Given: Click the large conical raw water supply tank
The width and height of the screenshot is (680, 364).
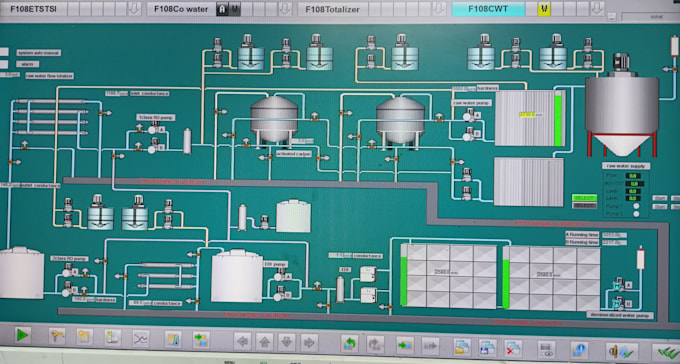Looking at the screenshot, I should pyautogui.click(x=621, y=115).
